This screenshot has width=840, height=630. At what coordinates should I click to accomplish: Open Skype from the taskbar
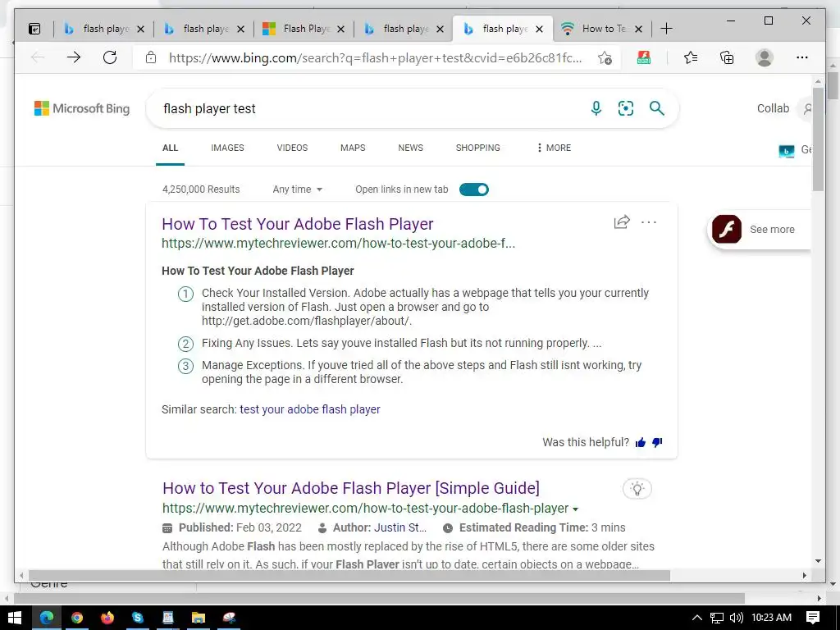point(138,618)
